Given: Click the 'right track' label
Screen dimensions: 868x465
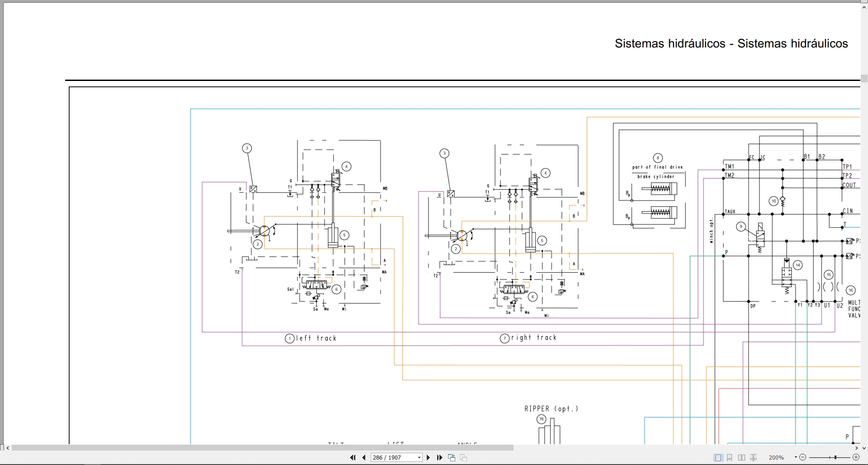Looking at the screenshot, I should coord(534,337).
